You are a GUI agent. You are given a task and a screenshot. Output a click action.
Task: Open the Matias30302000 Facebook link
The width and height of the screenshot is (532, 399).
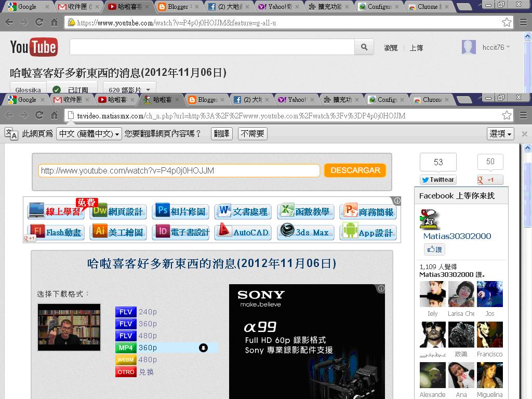point(457,236)
